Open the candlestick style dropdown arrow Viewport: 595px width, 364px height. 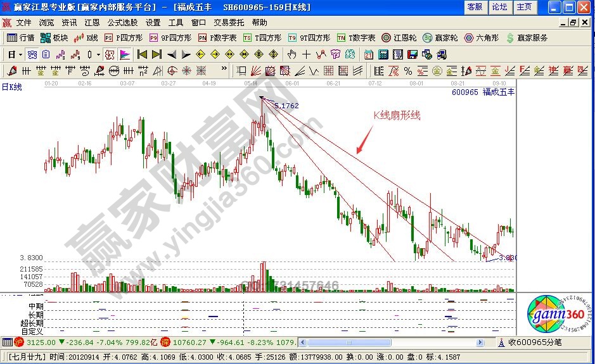tap(98, 54)
